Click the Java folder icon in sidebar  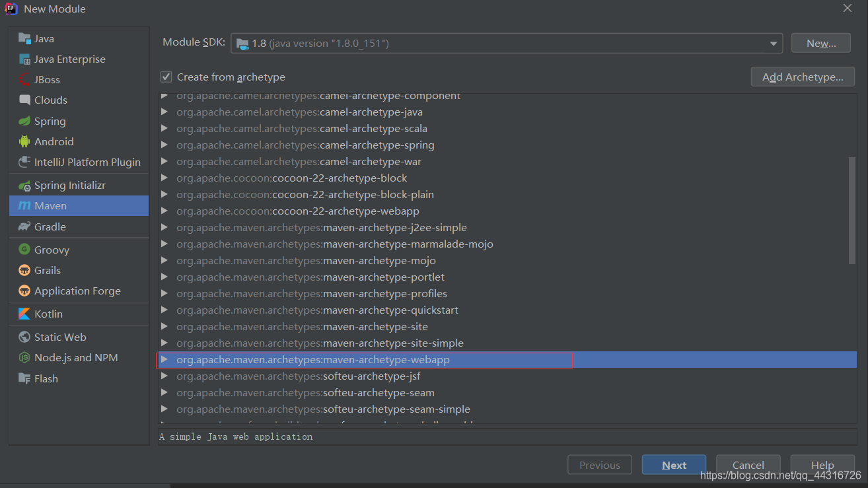tap(24, 39)
